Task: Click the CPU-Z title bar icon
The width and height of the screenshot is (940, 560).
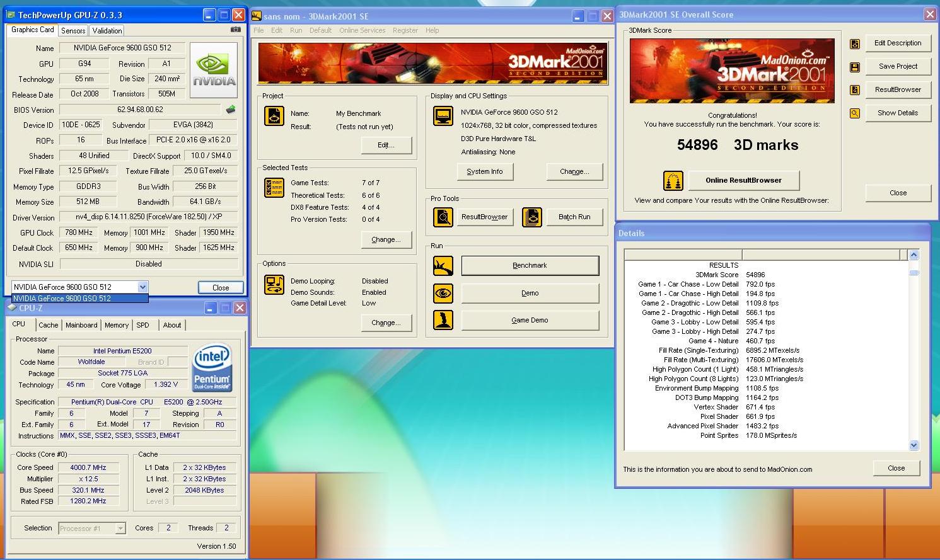Action: coord(12,307)
